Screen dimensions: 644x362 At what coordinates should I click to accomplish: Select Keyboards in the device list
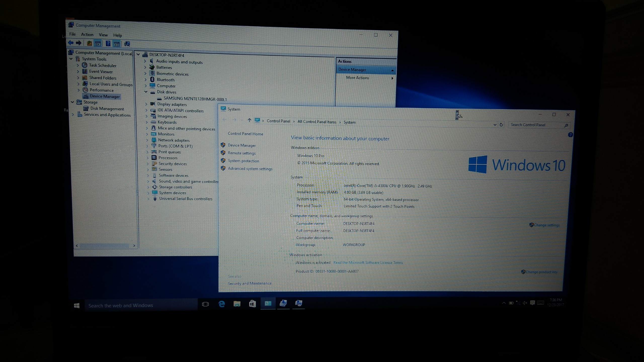(x=167, y=122)
